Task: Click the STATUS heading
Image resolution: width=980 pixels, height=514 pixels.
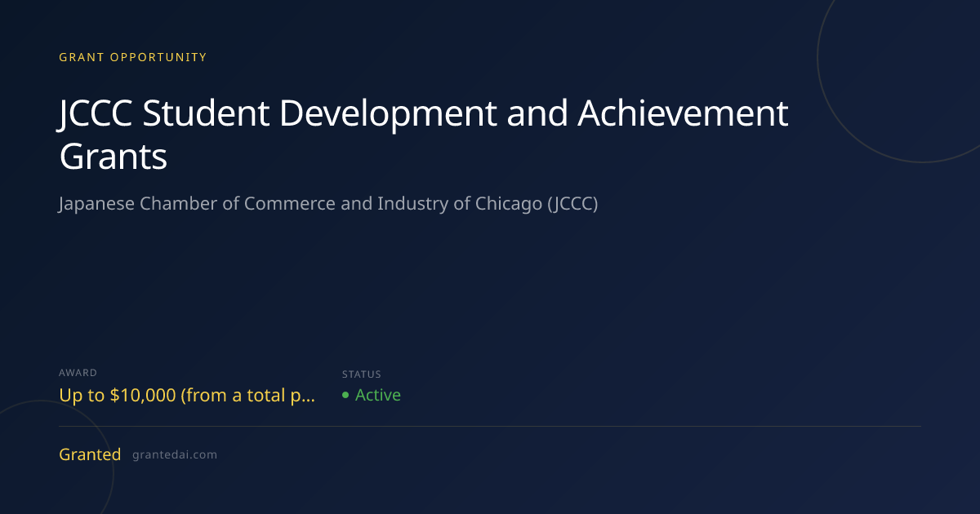Action: point(362,374)
